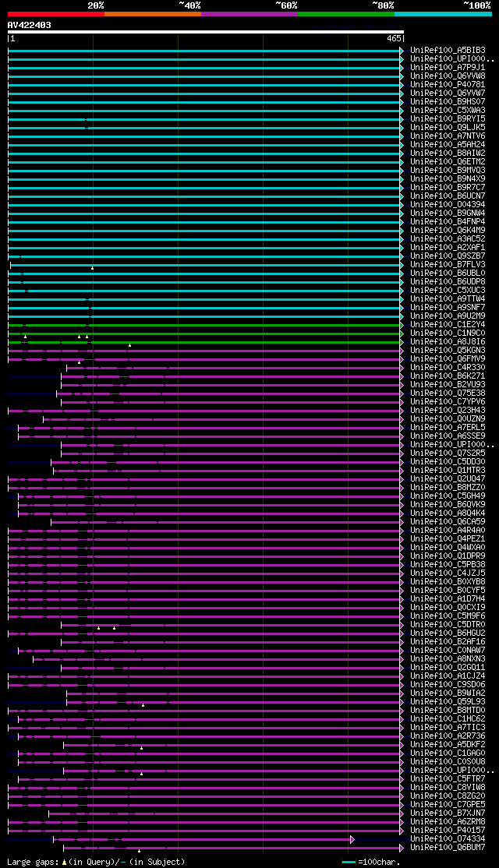499x868 pixels.
Task: Click the UniRef100_B8MTD0 label
Action: pos(448,711)
